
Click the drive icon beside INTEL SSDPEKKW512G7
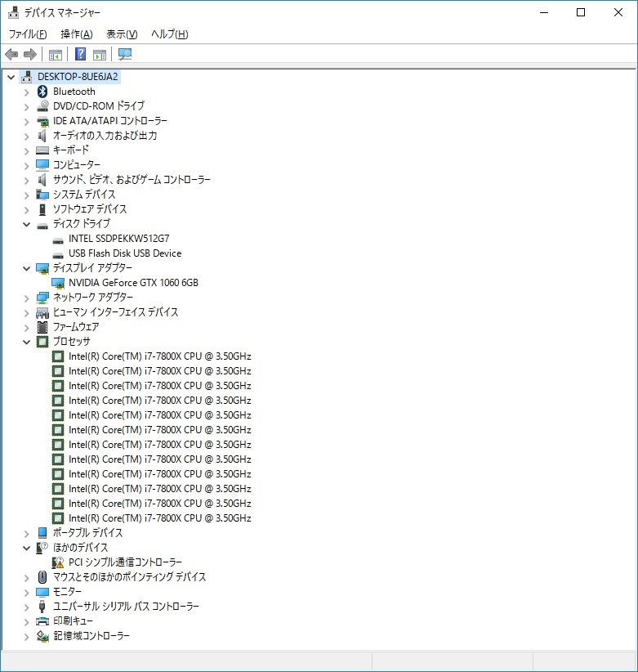(x=58, y=240)
